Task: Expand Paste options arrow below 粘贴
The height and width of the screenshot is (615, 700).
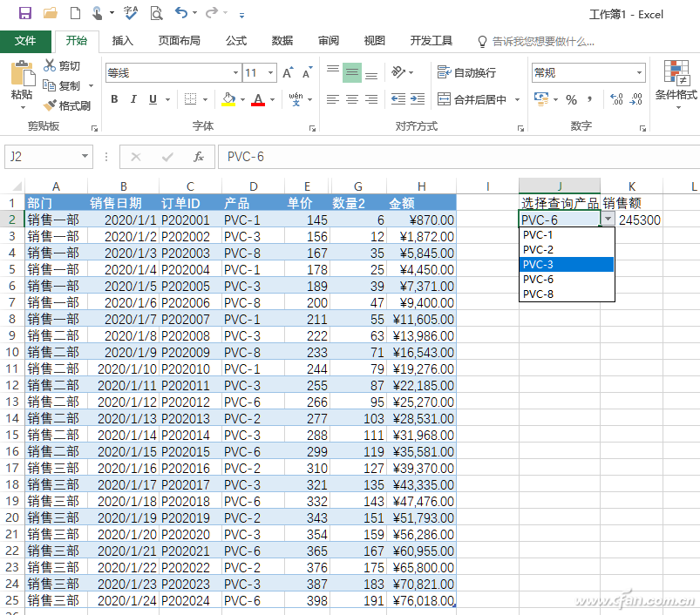Action: [23, 107]
